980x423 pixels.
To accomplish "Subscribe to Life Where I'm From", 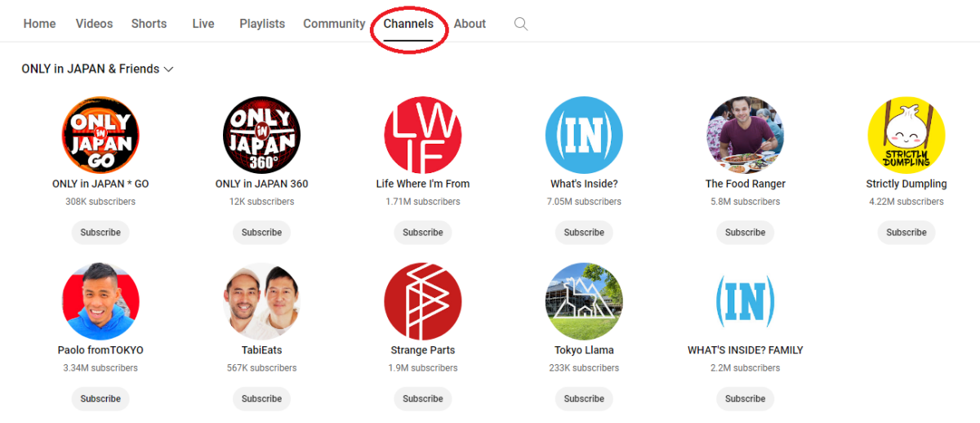I will [x=423, y=233].
